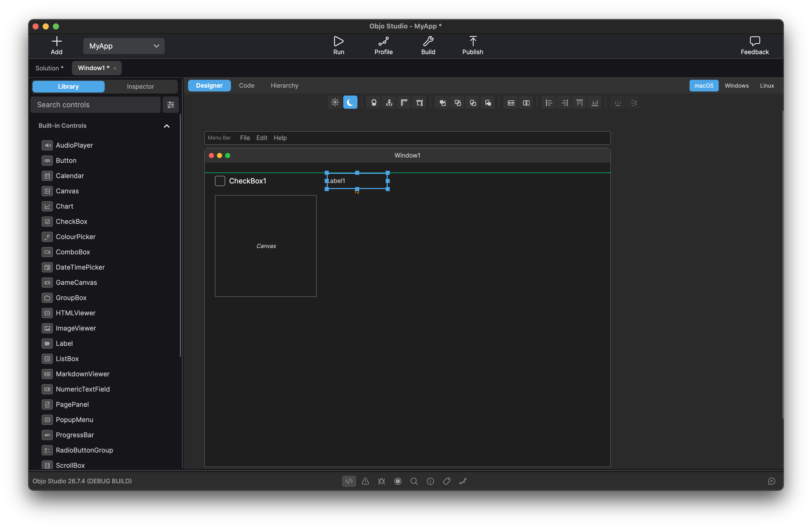This screenshot has width=812, height=528.
Task: Click the tag icon in status bar
Action: (447, 481)
